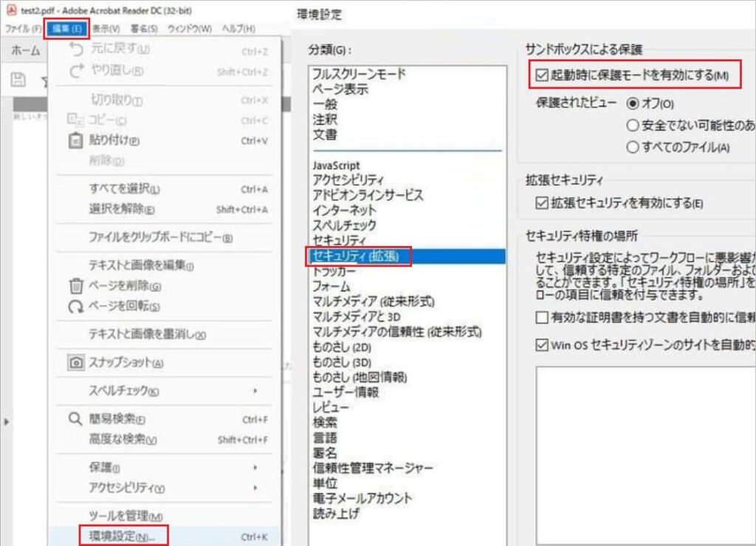The image size is (756, 546).
Task: Expand the left pane arrow in Acrobat
Action: (6, 422)
